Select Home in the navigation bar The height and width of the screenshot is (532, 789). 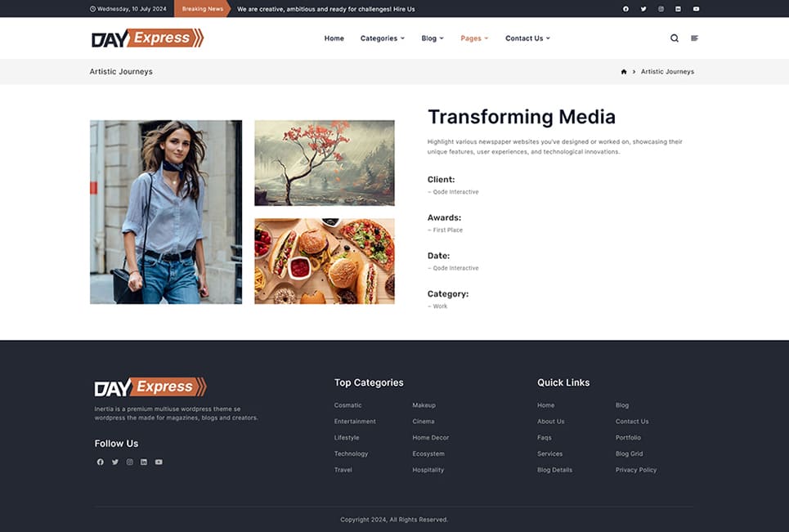334,38
